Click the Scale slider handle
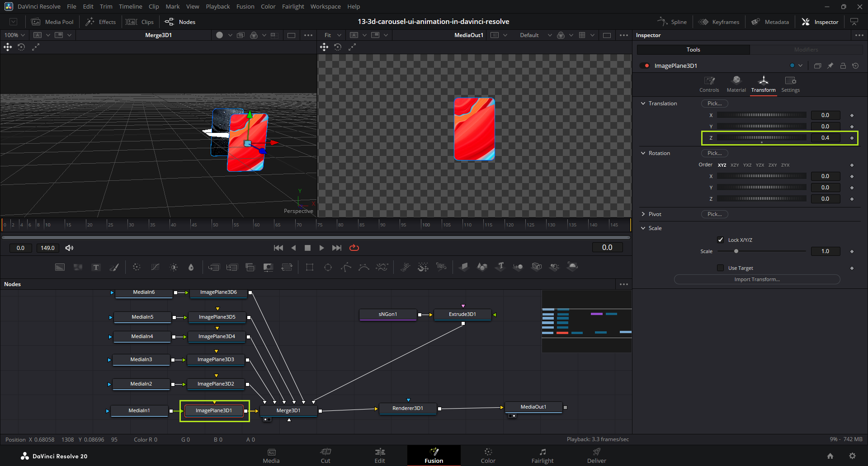 click(x=736, y=251)
